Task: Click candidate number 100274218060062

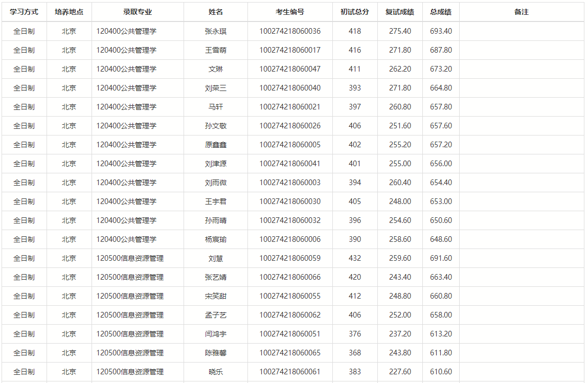Action: (x=290, y=315)
